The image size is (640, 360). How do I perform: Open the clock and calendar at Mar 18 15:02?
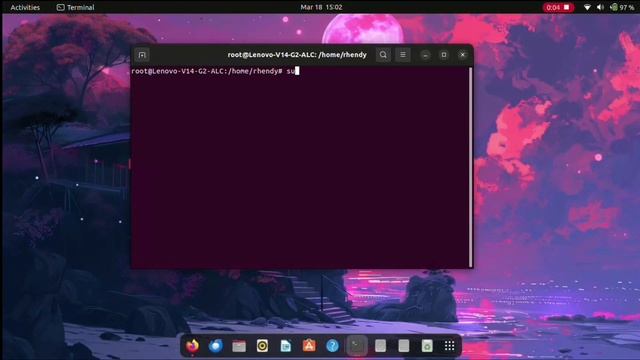(x=321, y=7)
